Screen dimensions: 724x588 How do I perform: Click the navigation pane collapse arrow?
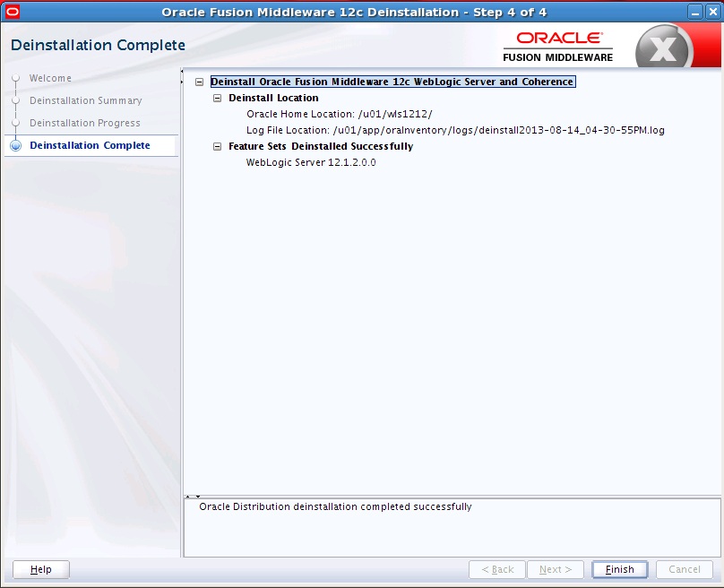coord(182,76)
